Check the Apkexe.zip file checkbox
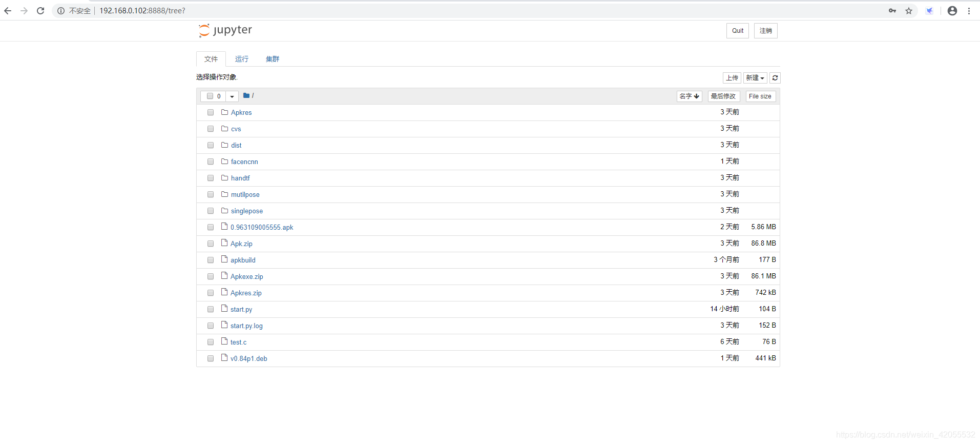This screenshot has height=444, width=980. tap(211, 276)
